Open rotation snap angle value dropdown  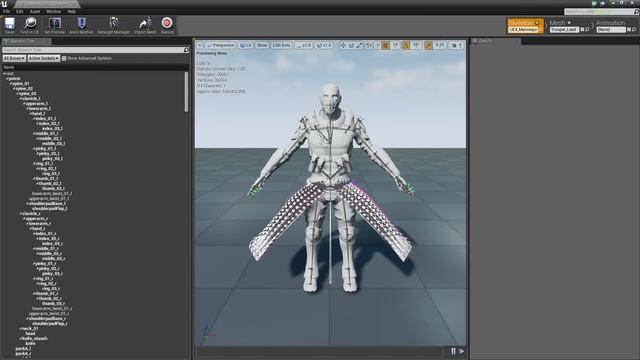click(x=416, y=45)
